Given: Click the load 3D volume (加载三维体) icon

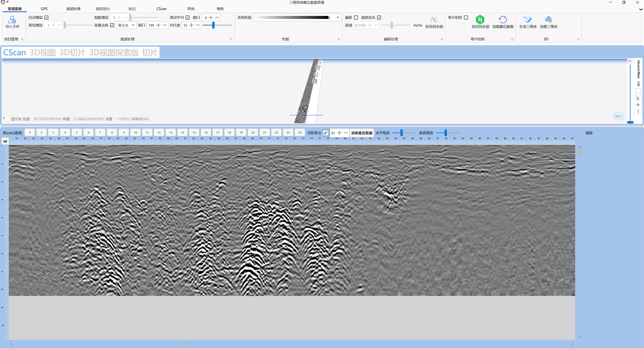Looking at the screenshot, I should [548, 20].
